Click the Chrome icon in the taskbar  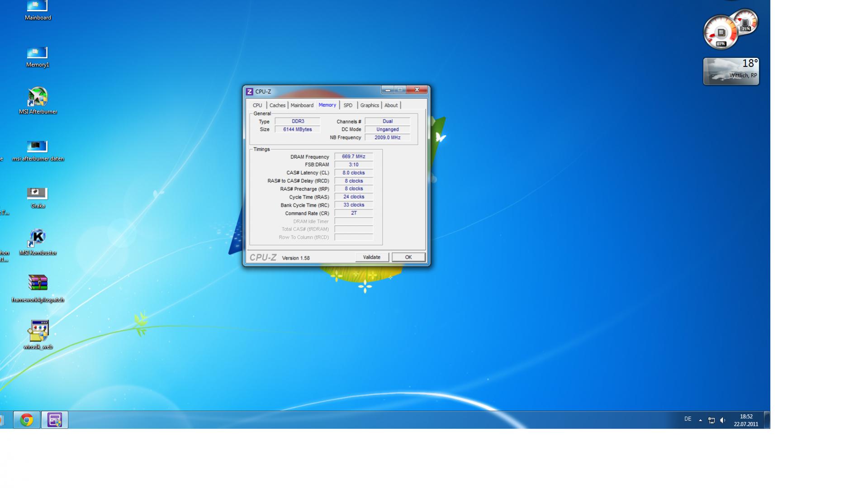[x=27, y=420]
